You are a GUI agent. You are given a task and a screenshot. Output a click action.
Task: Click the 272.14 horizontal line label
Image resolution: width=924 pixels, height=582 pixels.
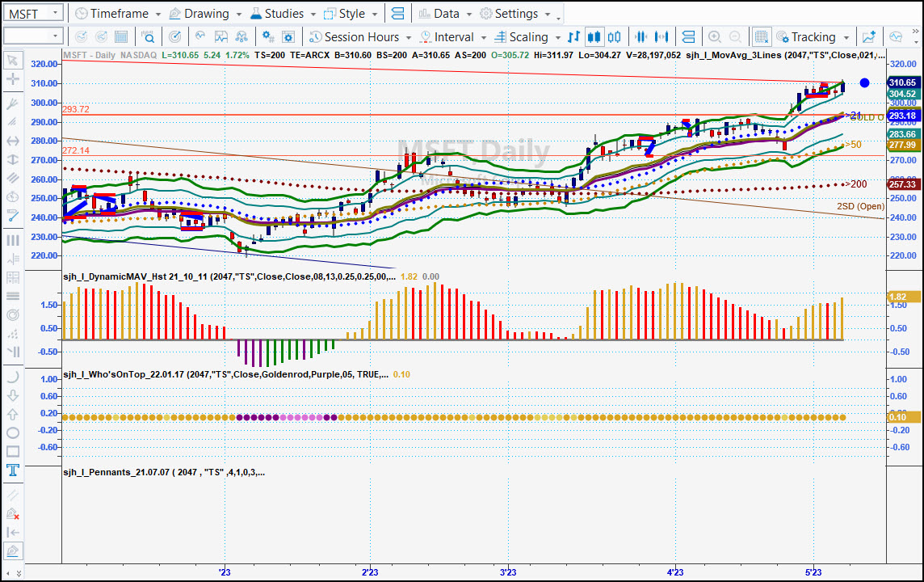pos(76,150)
